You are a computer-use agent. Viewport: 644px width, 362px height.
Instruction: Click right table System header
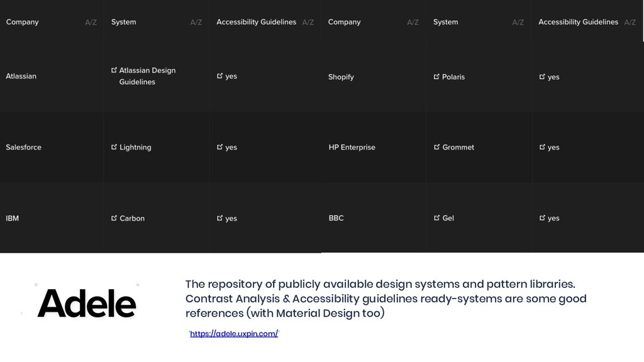[446, 22]
